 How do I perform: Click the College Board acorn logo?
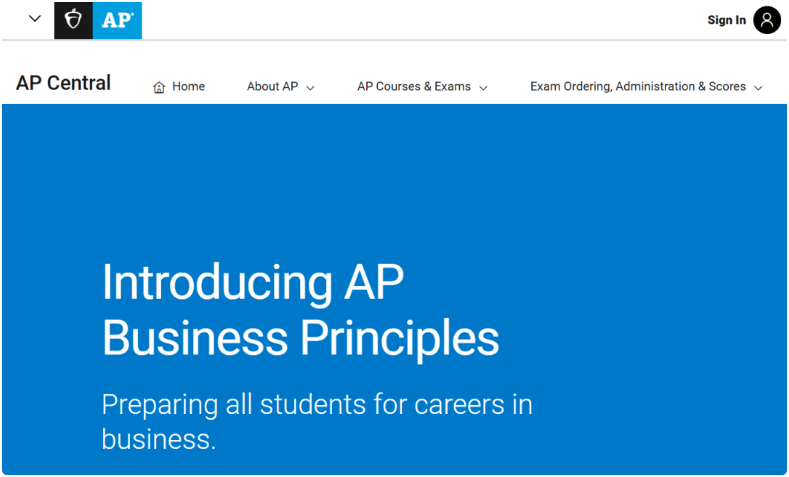[x=73, y=20]
